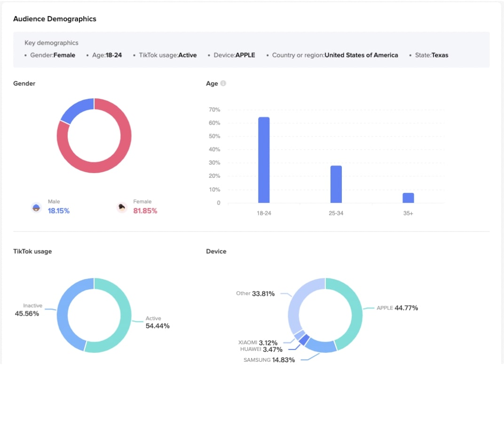Click the Male segment of Gender donut
The width and height of the screenshot is (504, 430).
click(75, 108)
